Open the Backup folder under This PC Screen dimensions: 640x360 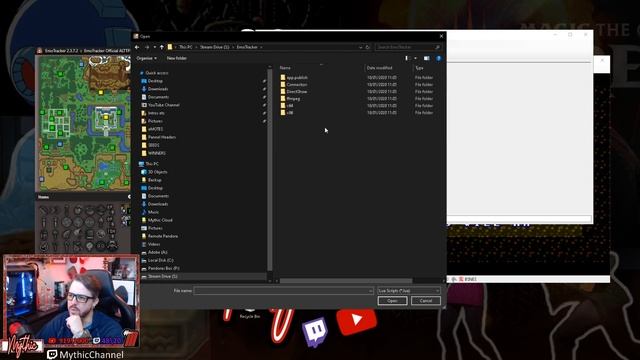click(154, 180)
